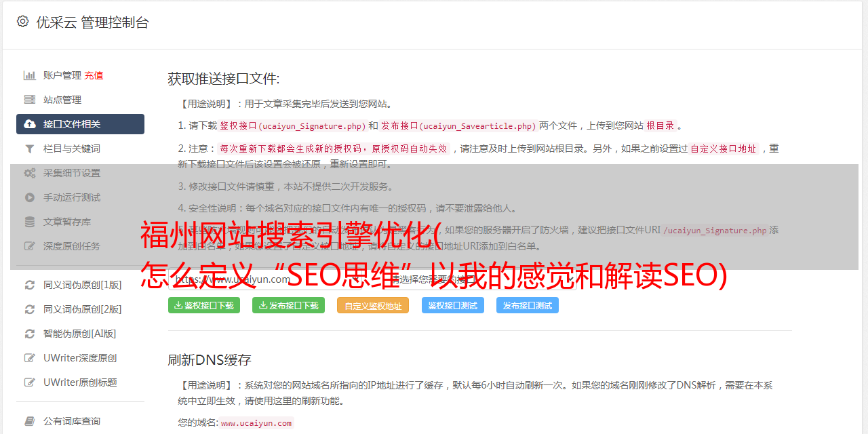Click the cloud upload icon for 接口文件相关

[x=30, y=124]
